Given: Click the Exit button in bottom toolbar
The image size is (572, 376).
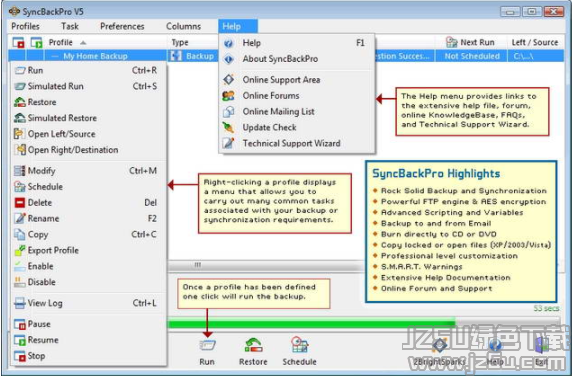Looking at the screenshot, I should pyautogui.click(x=541, y=352).
